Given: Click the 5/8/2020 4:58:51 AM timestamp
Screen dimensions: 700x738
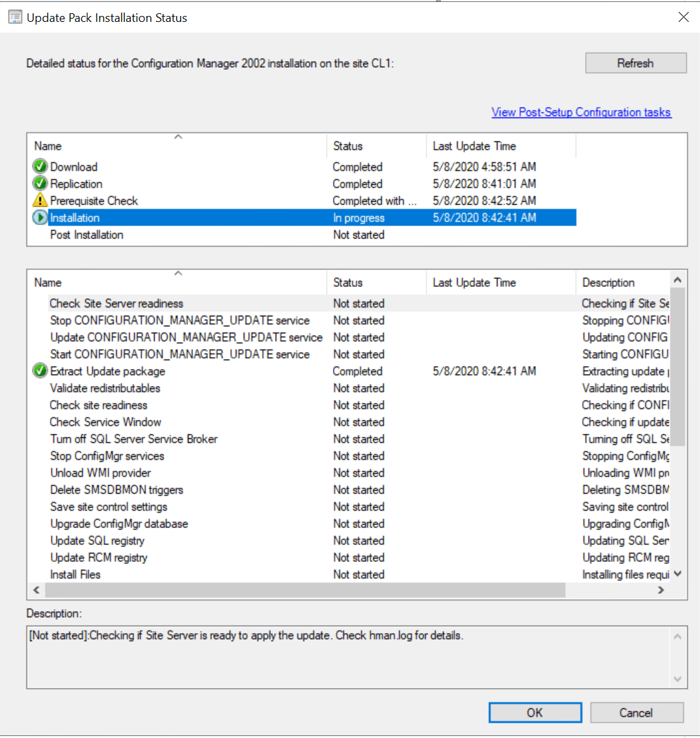Looking at the screenshot, I should (x=484, y=167).
